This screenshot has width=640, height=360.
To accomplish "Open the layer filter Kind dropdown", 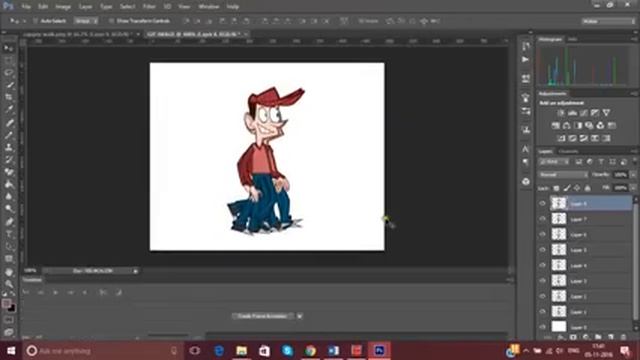I will (x=554, y=162).
